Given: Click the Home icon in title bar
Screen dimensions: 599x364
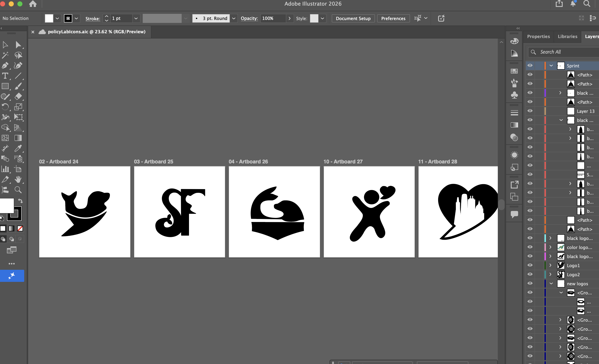Looking at the screenshot, I should (x=33, y=4).
